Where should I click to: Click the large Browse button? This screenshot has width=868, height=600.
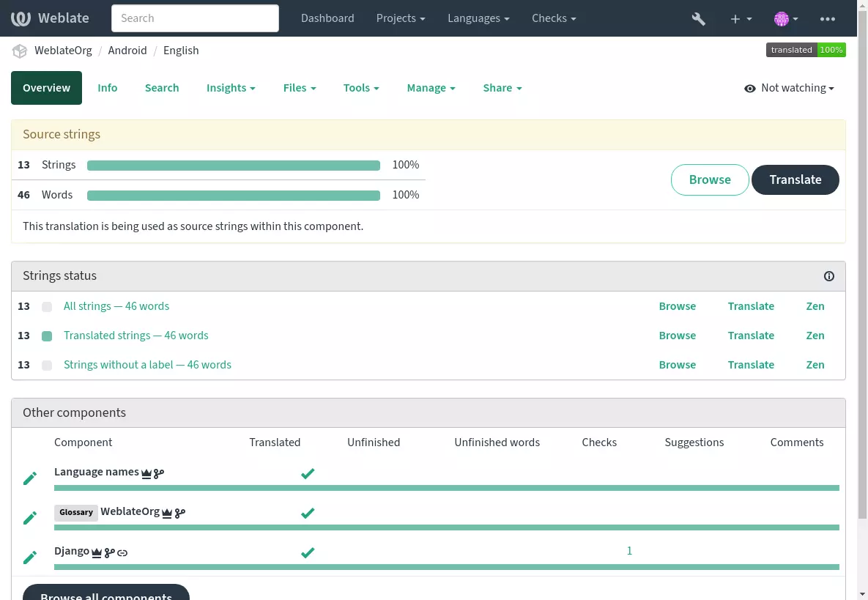pyautogui.click(x=710, y=180)
